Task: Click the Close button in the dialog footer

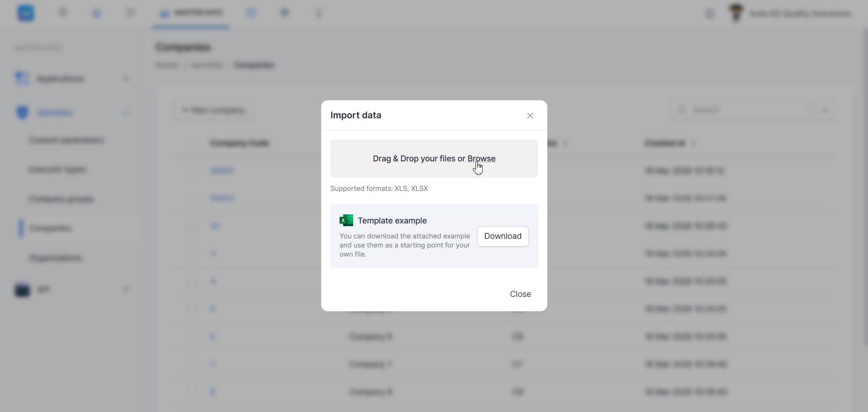Action: (520, 294)
